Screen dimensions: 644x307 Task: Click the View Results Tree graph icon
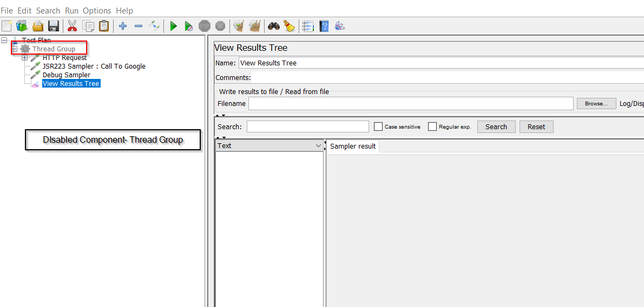pos(36,84)
